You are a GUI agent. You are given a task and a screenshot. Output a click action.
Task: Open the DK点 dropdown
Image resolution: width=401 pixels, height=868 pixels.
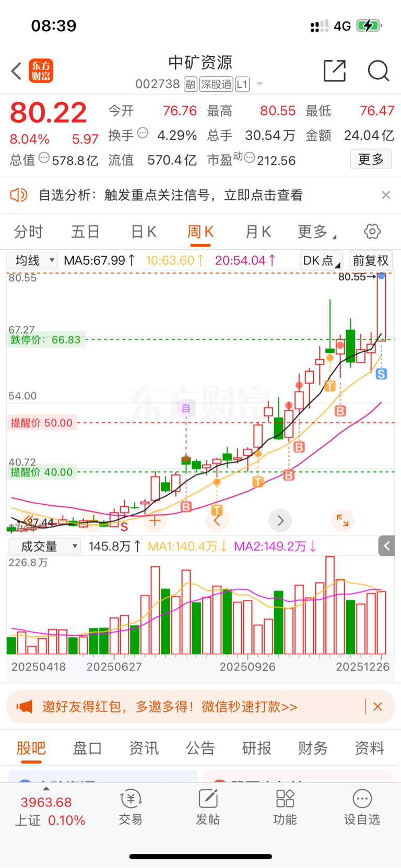[x=321, y=260]
